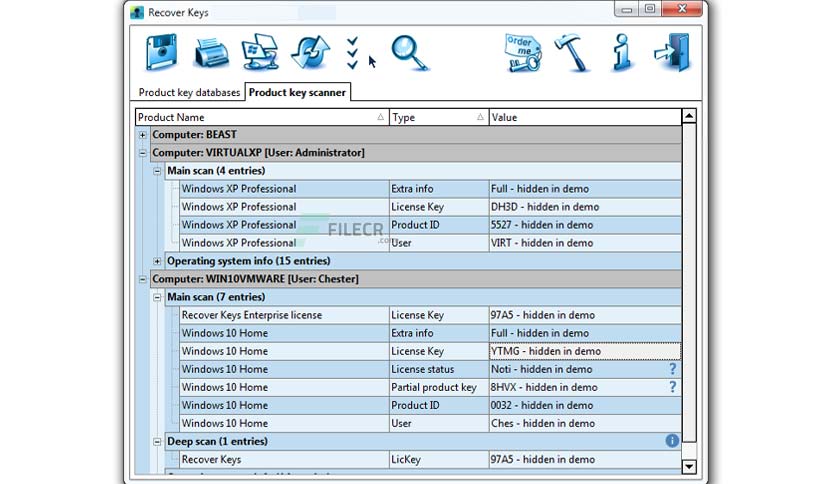Close the Recover Keys window
This screenshot has height=484, width=836.
pos(681,9)
